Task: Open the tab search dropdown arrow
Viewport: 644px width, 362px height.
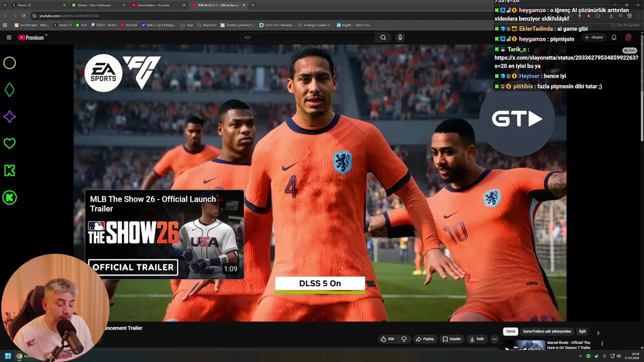Action: (x=4, y=5)
